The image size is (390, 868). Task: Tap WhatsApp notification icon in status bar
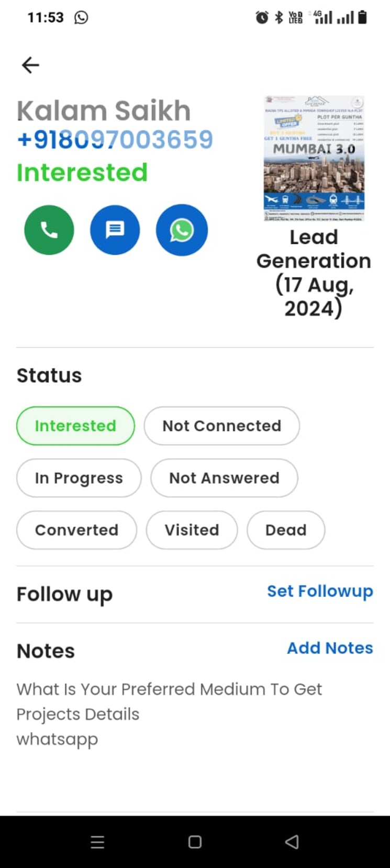tap(81, 17)
